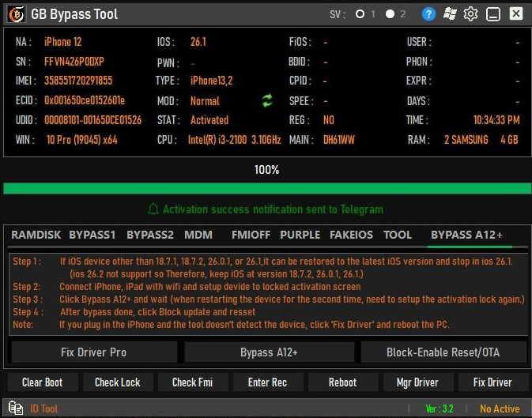Open the BYPASS1 tab

pos(92,235)
